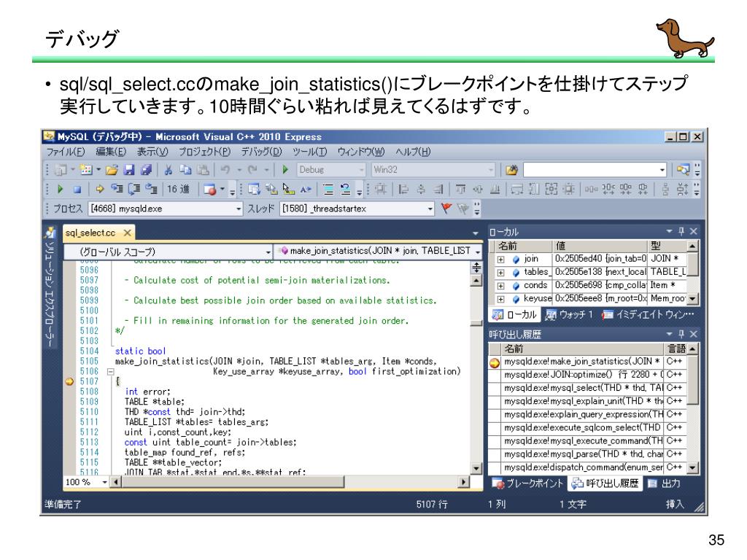This screenshot has height=560, width=747.
Task: Toggle hexadecimal display with the 16進 button
Action: click(x=178, y=189)
